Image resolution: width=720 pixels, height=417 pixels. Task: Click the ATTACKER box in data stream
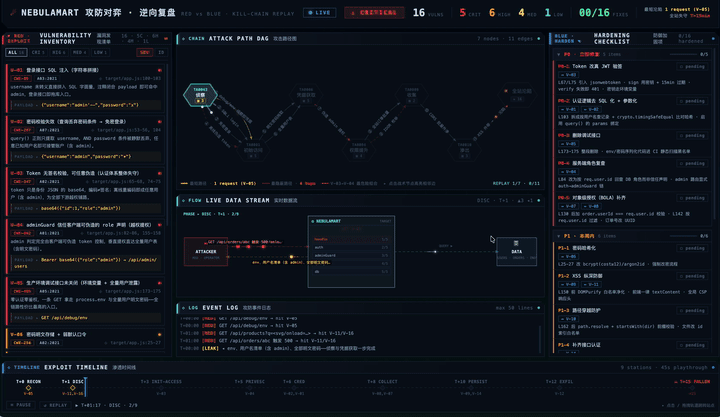pyautogui.click(x=205, y=251)
